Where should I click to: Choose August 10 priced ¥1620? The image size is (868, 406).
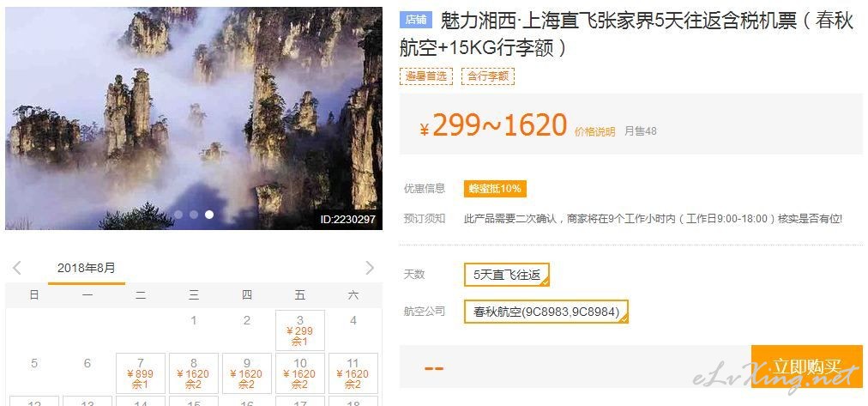click(299, 373)
